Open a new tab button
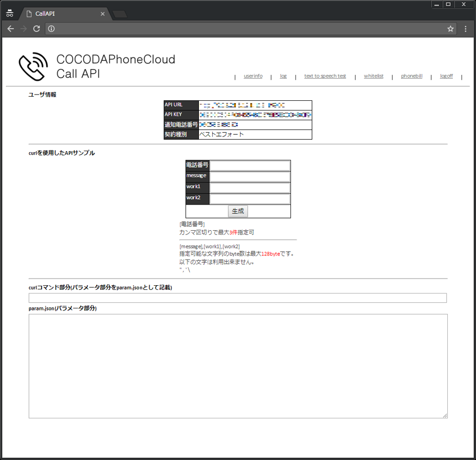Image resolution: width=476 pixels, height=460 pixels. (120, 14)
